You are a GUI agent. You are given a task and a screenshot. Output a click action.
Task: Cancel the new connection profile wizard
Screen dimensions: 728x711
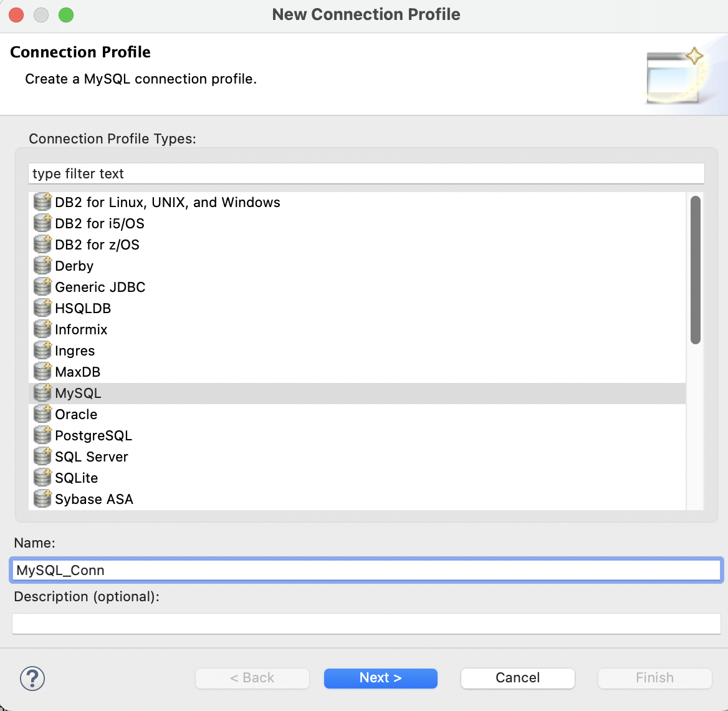coord(518,678)
